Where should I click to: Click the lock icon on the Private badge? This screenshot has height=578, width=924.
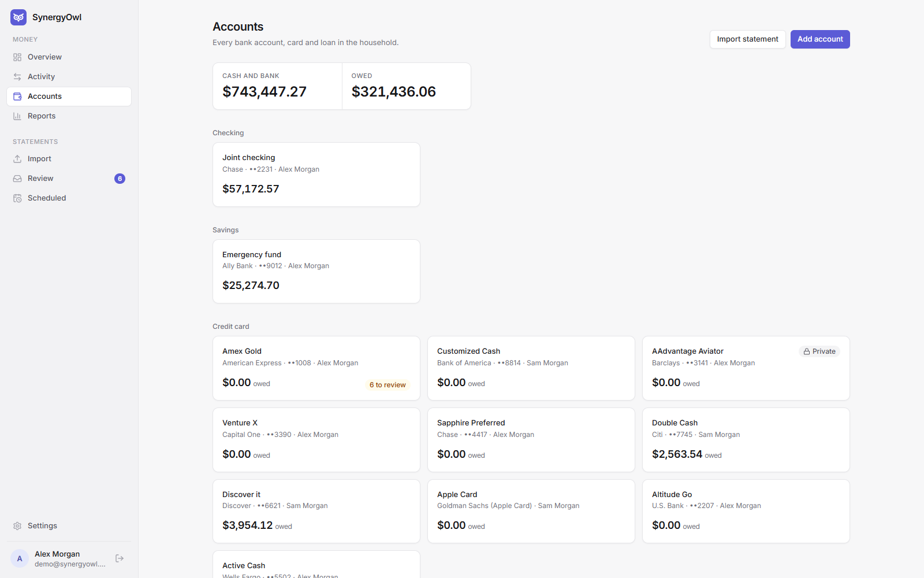click(807, 351)
